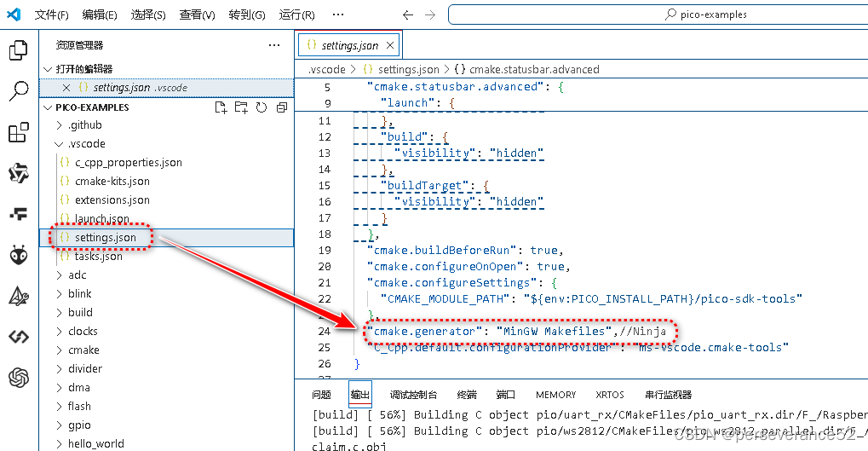This screenshot has width=868, height=451.
Task: Click the angle-brackets icon in activity bar
Action: tap(18, 337)
